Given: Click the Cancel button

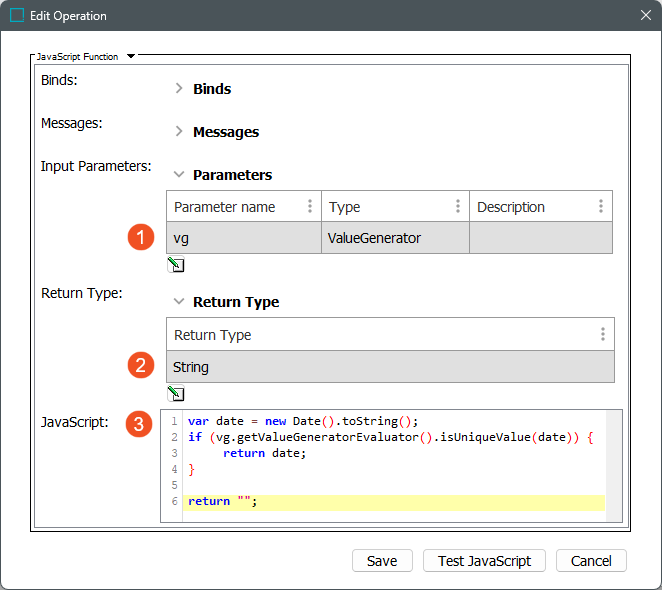Looking at the screenshot, I should pyautogui.click(x=591, y=561).
